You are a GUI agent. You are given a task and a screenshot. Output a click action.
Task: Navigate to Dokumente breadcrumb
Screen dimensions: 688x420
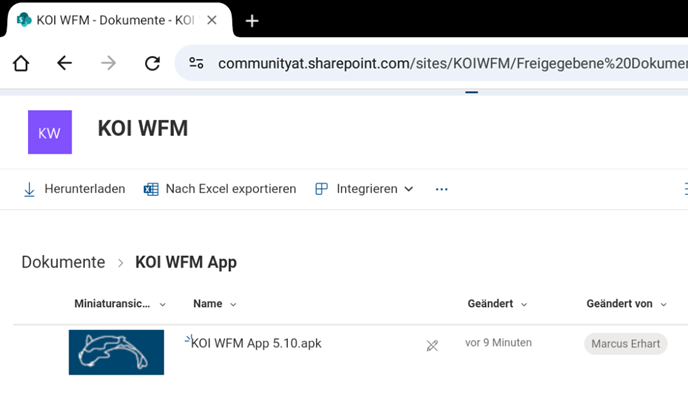(63, 262)
